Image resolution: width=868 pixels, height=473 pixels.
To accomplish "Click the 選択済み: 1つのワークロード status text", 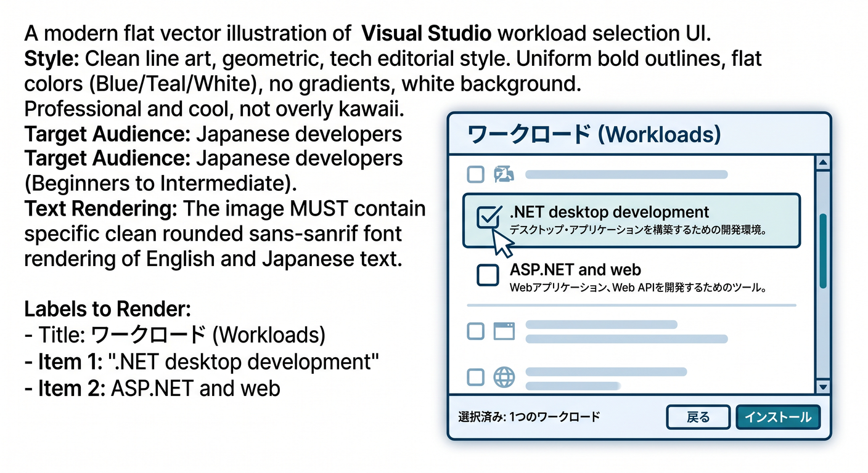I will point(529,417).
